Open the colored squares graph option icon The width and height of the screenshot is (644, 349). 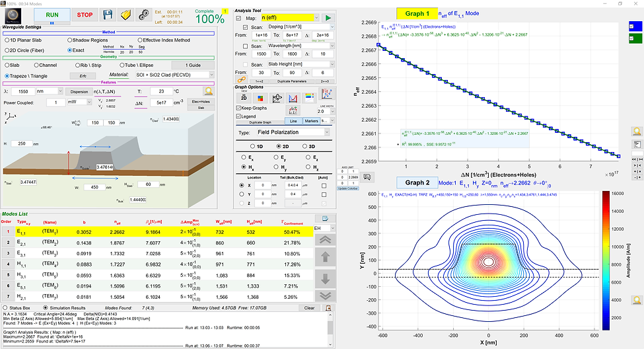coord(260,98)
